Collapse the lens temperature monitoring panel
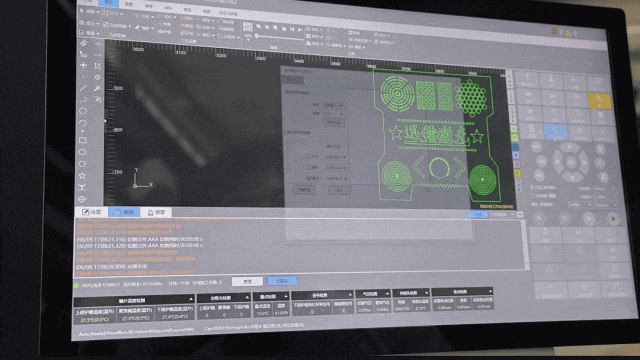This screenshot has height=360, width=640. [191, 299]
